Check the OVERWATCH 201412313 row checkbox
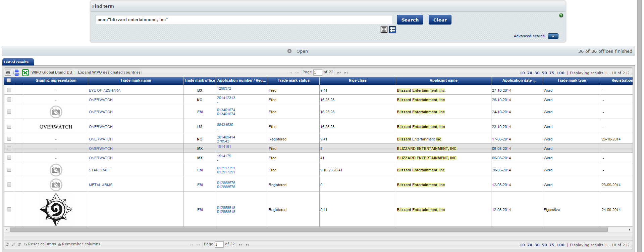 pyautogui.click(x=9, y=99)
